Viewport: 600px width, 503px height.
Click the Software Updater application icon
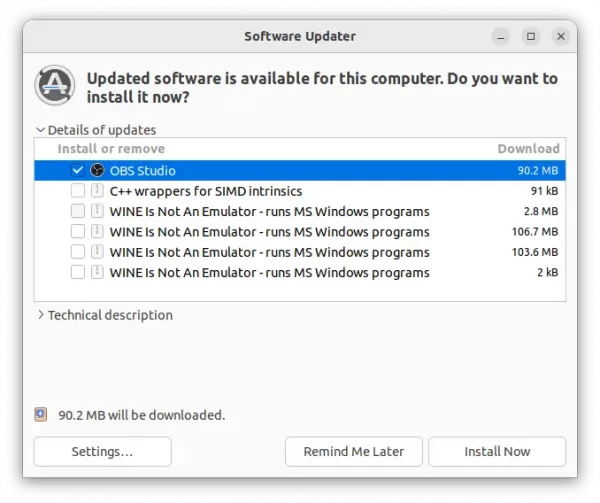tap(55, 86)
